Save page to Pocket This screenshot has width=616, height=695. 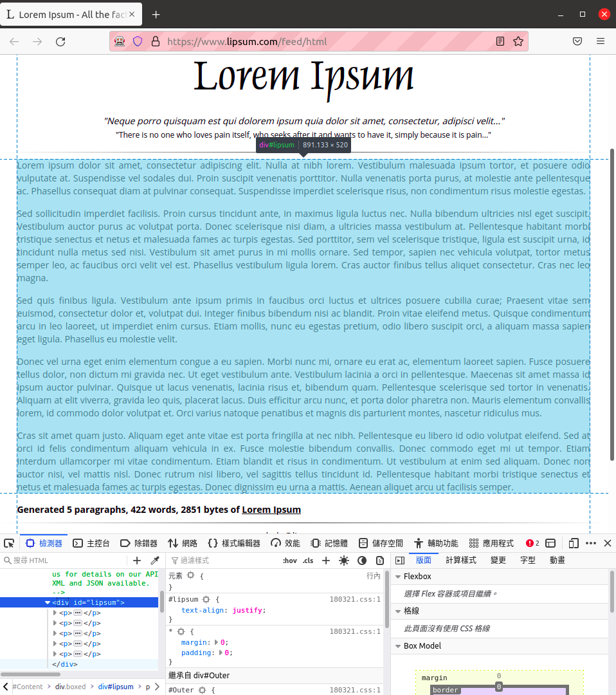[x=577, y=41]
